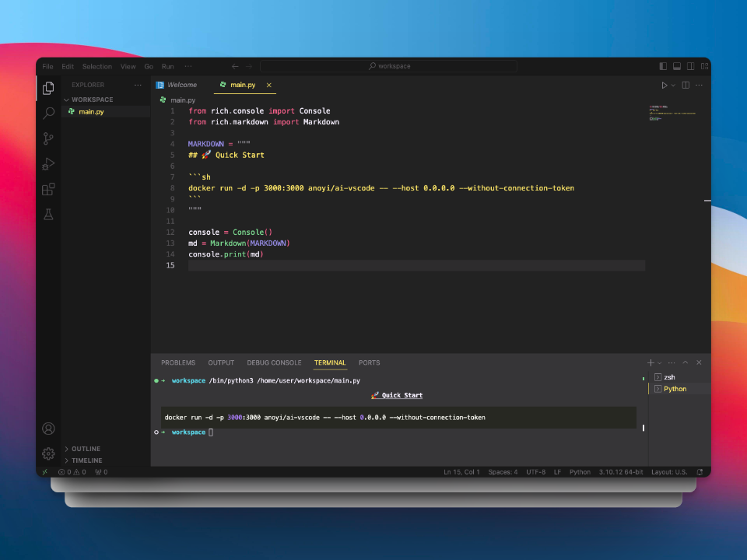Customize layout icon in title bar
Image resolution: width=747 pixels, height=560 pixels.
coord(704,66)
